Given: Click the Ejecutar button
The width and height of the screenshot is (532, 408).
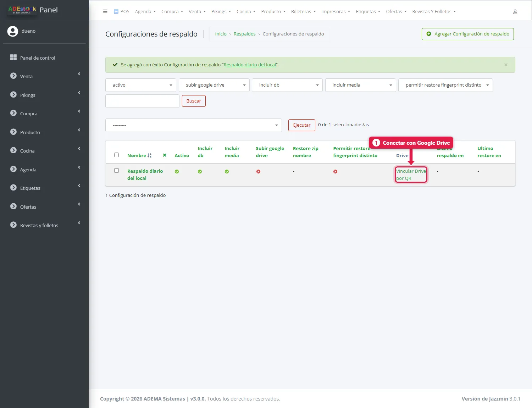Looking at the screenshot, I should coord(302,125).
